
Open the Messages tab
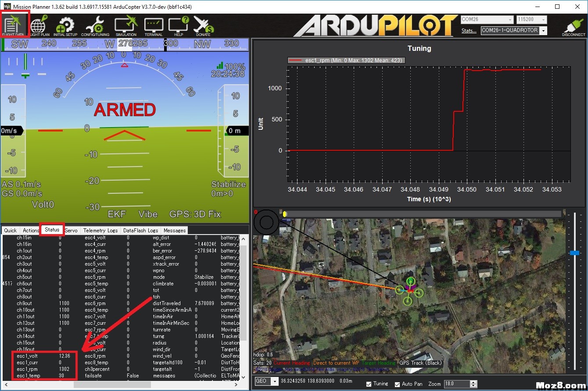pos(175,230)
